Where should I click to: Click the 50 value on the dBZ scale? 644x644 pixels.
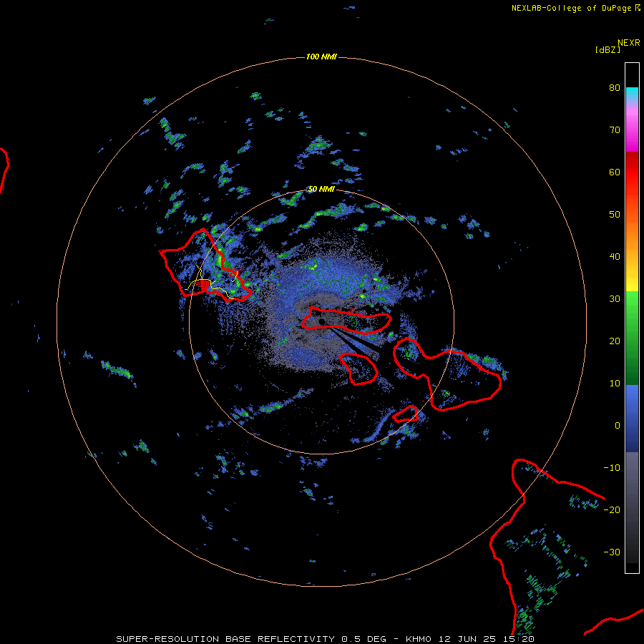tap(615, 215)
